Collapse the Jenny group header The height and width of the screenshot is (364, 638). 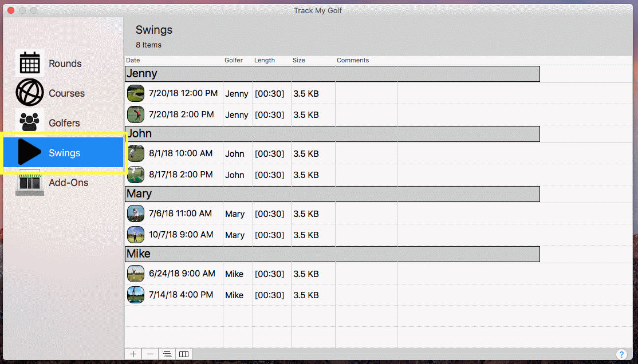332,74
